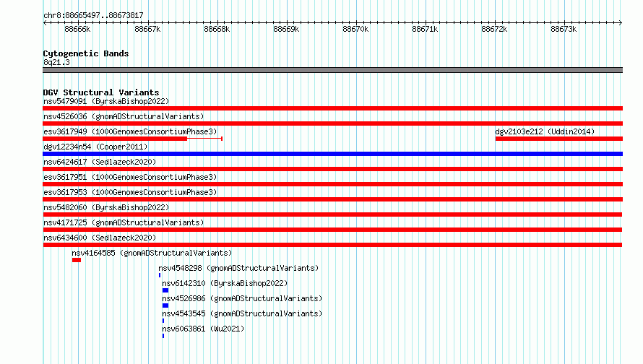Open nsv4164585 (gnomADStructuralVariants) label
643x364 pixels.
point(152,253)
